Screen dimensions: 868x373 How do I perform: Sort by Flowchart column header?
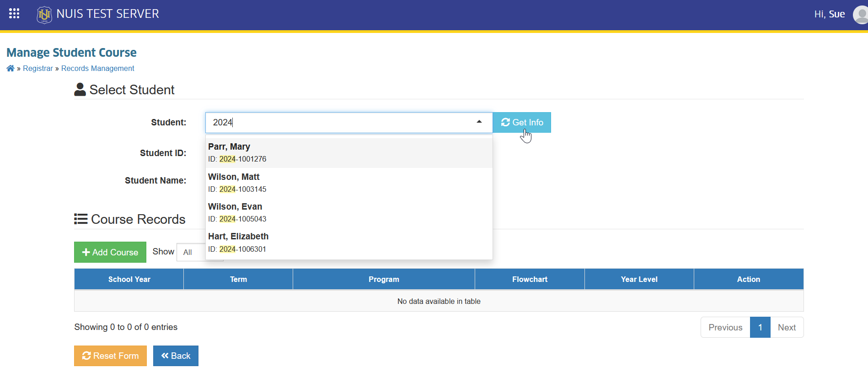click(x=530, y=279)
